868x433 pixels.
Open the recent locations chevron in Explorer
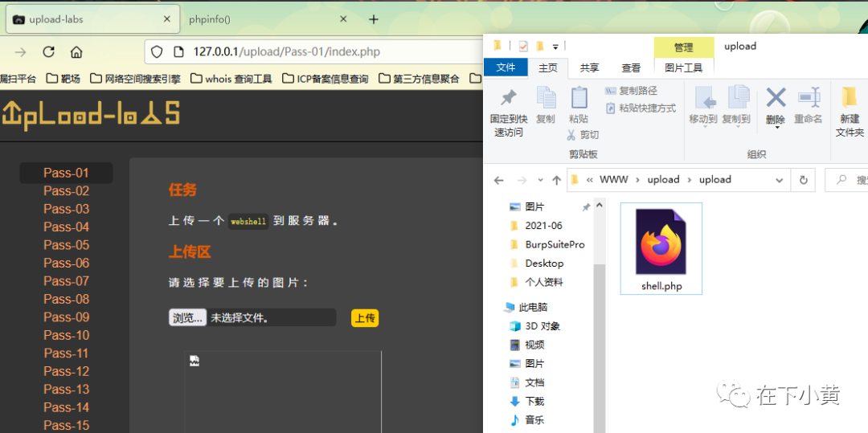pos(540,180)
